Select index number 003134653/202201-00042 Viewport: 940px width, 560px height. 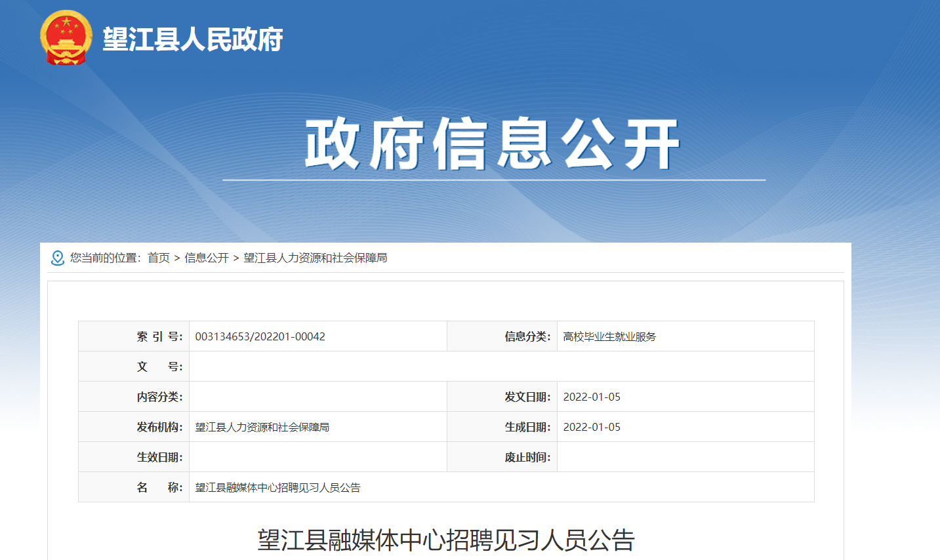(260, 336)
